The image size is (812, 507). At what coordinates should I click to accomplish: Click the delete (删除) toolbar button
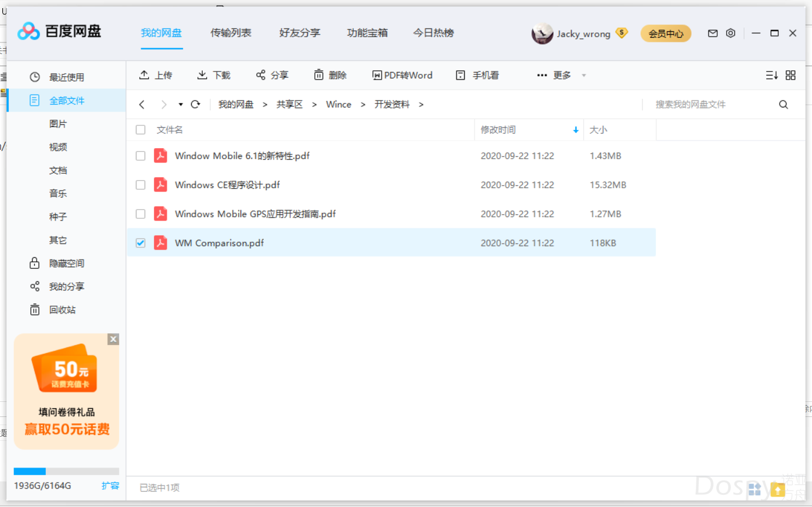pos(330,75)
